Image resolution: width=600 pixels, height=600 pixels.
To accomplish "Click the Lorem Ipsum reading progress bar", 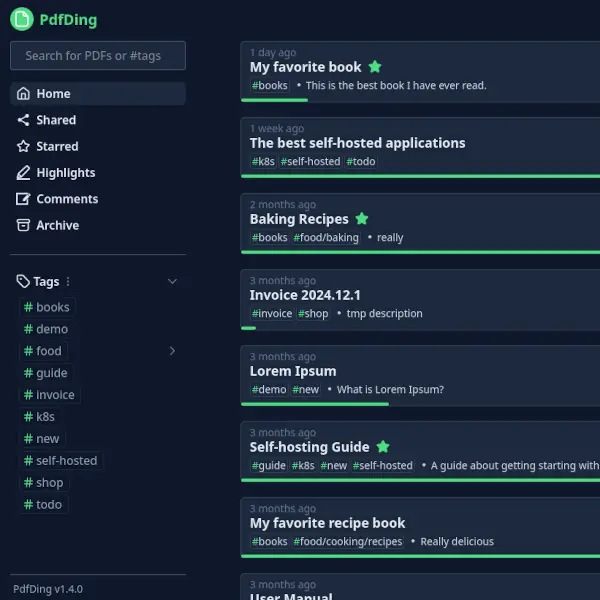I will pyautogui.click(x=315, y=404).
